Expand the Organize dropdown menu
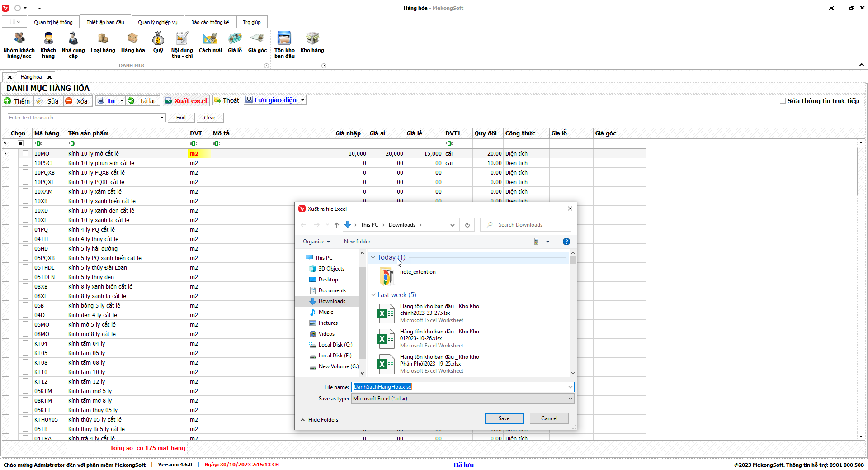868x470 pixels. pyautogui.click(x=316, y=242)
